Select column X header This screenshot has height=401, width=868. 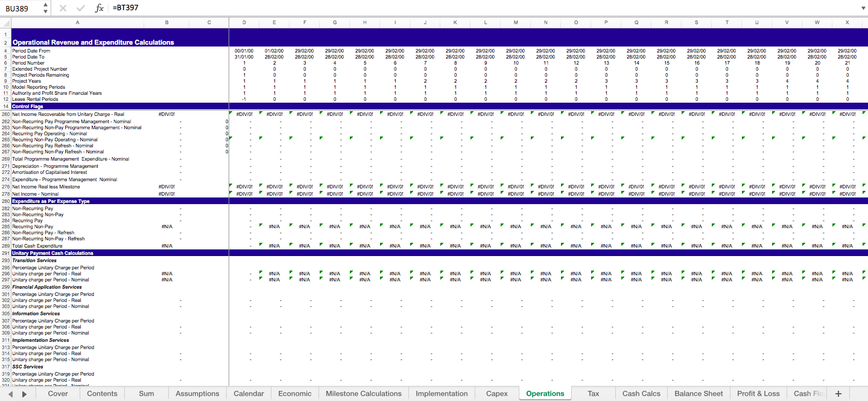click(847, 22)
